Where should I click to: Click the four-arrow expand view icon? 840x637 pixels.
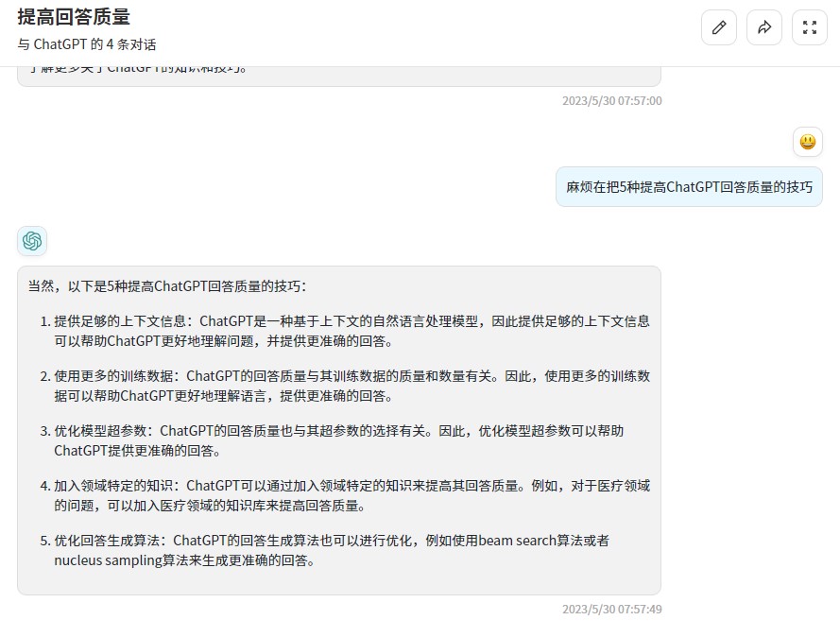click(x=810, y=27)
